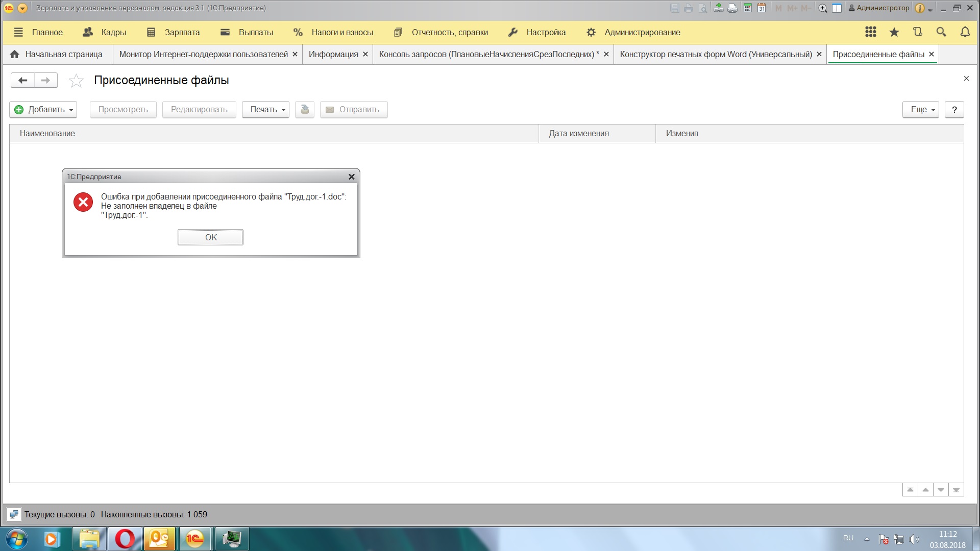This screenshot has width=980, height=551.
Task: Open the Администрирование section
Action: point(633,32)
